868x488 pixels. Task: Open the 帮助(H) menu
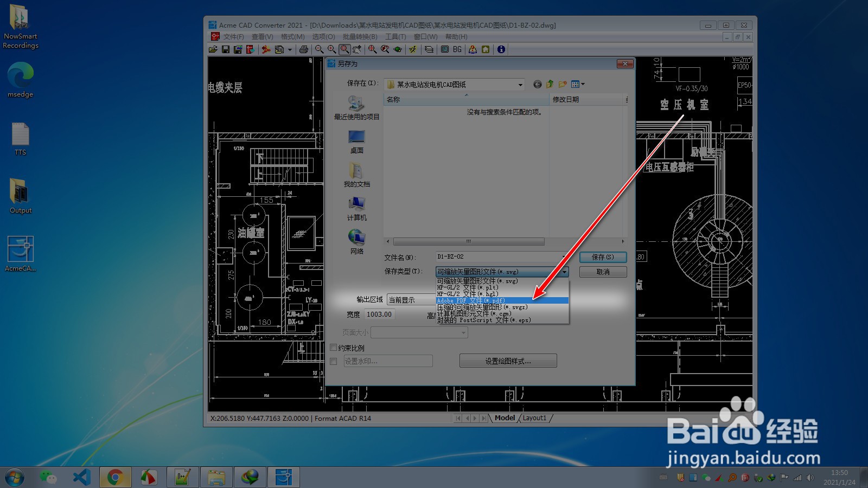456,37
